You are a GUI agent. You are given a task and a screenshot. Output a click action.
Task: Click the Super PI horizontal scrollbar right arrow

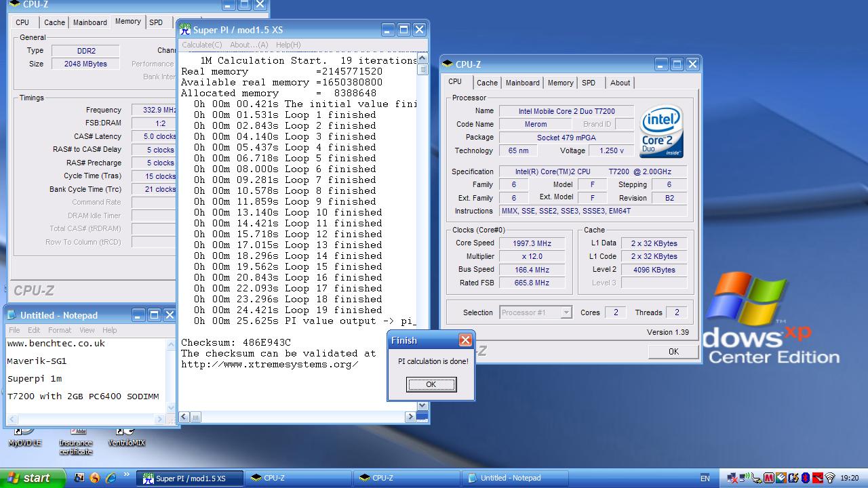411,417
